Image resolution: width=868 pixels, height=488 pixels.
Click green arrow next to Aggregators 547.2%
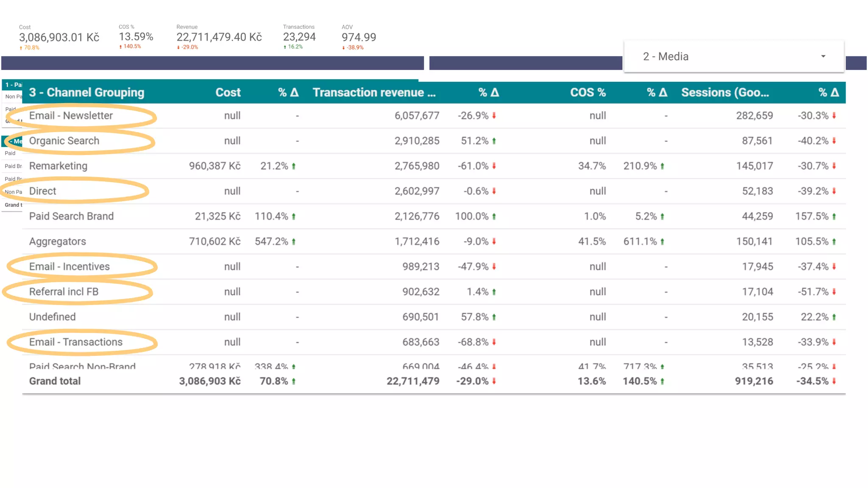tap(294, 241)
